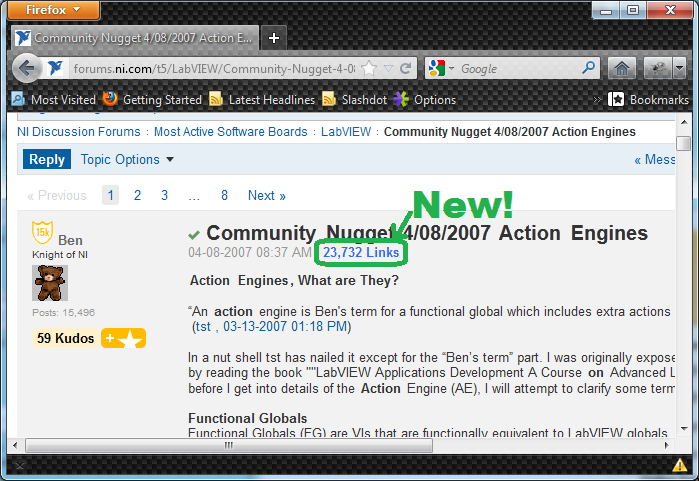This screenshot has width=699, height=481.
Task: Select current page 1 in pagination
Action: click(x=111, y=195)
